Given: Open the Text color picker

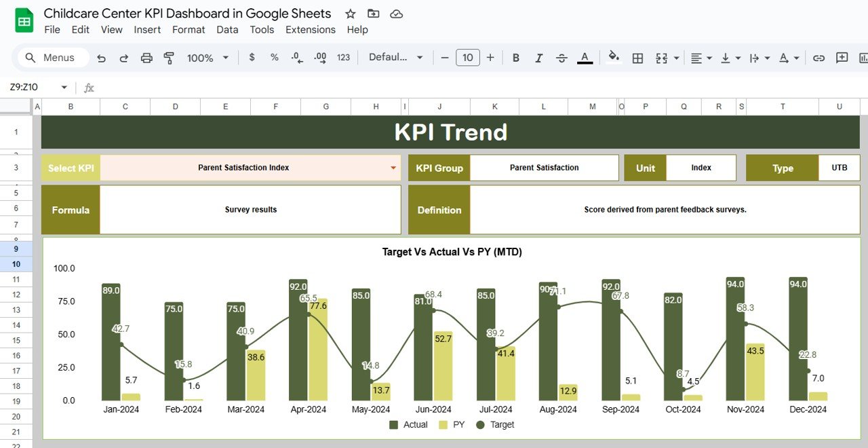Looking at the screenshot, I should click(x=585, y=58).
